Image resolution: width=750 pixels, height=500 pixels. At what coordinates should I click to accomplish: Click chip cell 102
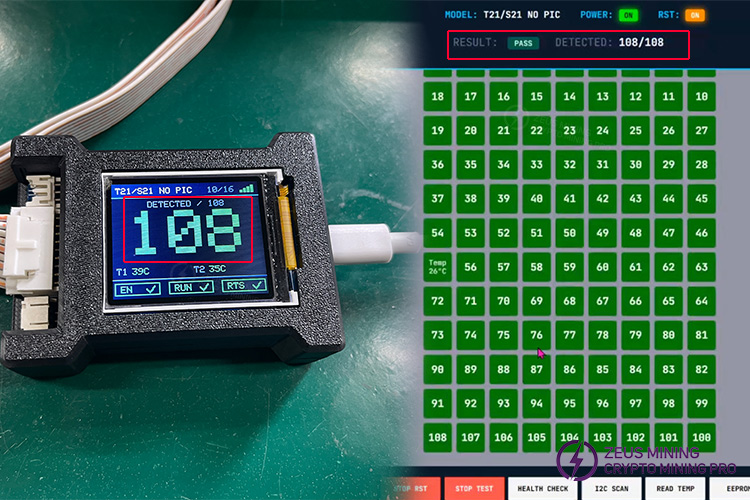pyautogui.click(x=635, y=437)
